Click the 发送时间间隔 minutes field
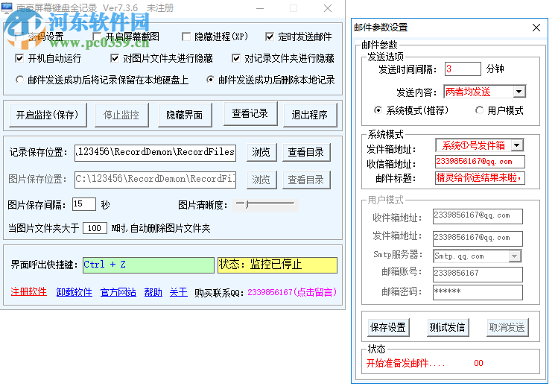Screen dimensions: 558x392 coord(463,69)
